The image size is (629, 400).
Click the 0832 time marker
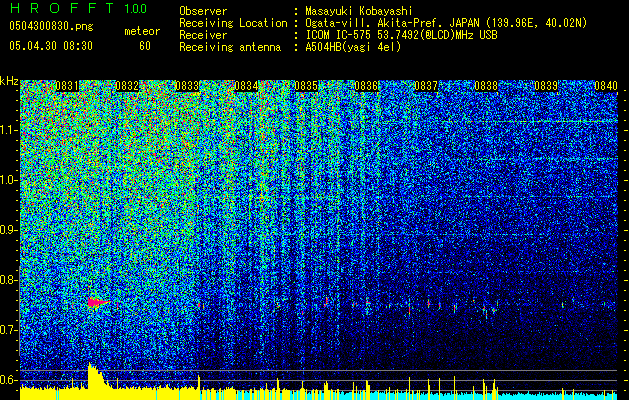(127, 86)
